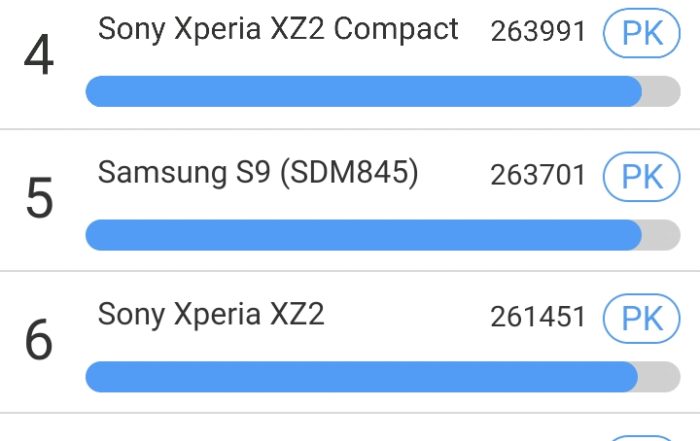Tap PK button for Sony Xperia XZ2 Compact
Screen dimensions: 700x441
click(x=641, y=33)
